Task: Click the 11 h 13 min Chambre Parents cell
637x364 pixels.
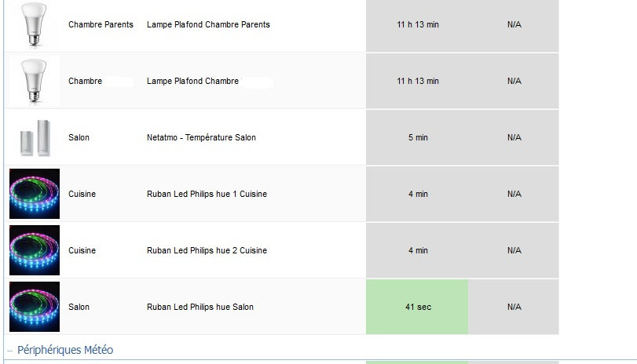Action: pyautogui.click(x=417, y=24)
